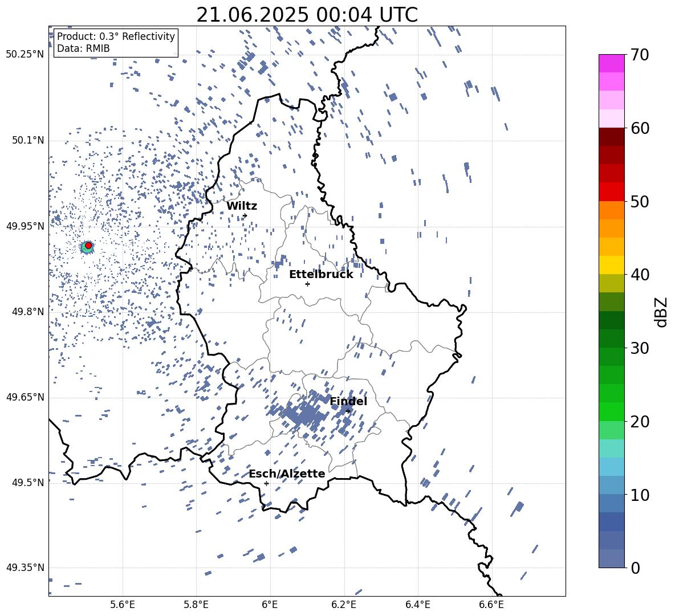Click the 0 tick on the colorbar
675x616 pixels.
tap(635, 568)
